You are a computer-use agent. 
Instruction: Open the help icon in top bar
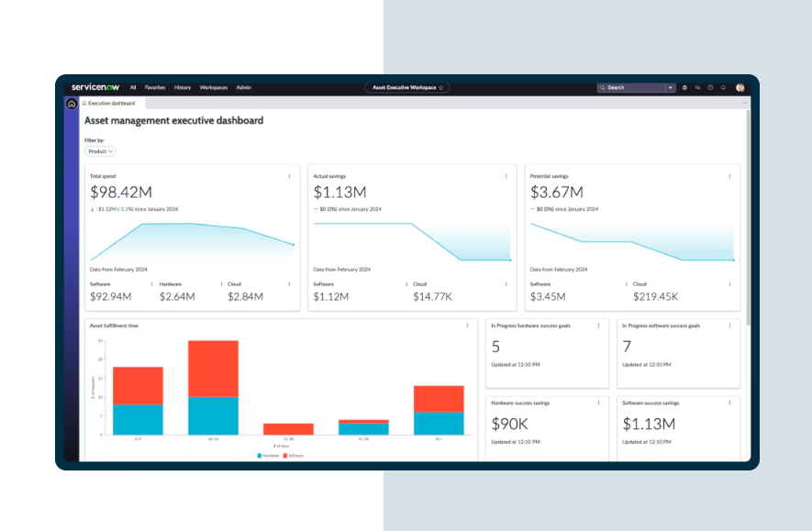point(710,88)
